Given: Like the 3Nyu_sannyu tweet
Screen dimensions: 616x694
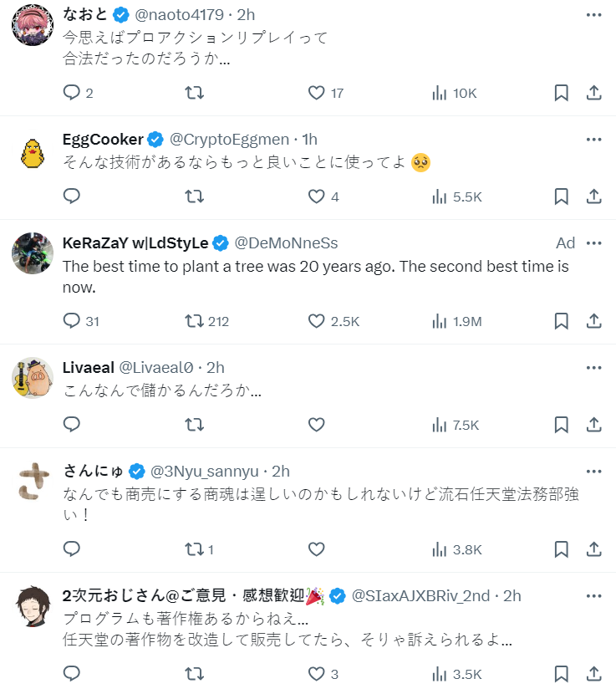Looking at the screenshot, I should coord(316,549).
